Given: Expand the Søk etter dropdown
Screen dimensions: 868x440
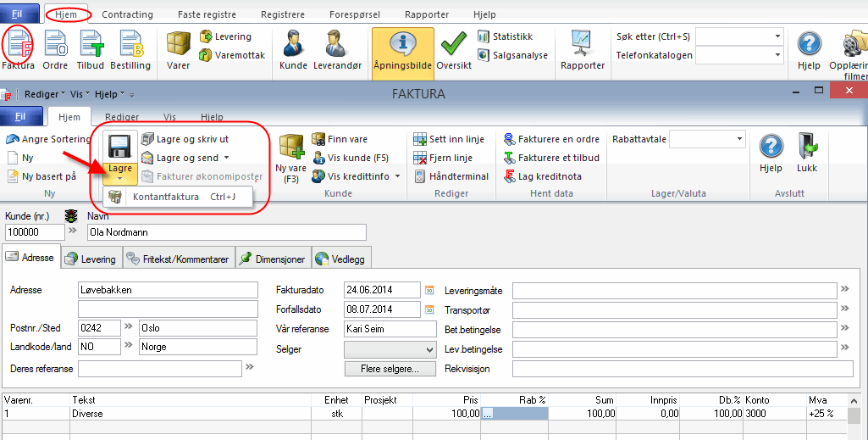Looking at the screenshot, I should (x=777, y=36).
